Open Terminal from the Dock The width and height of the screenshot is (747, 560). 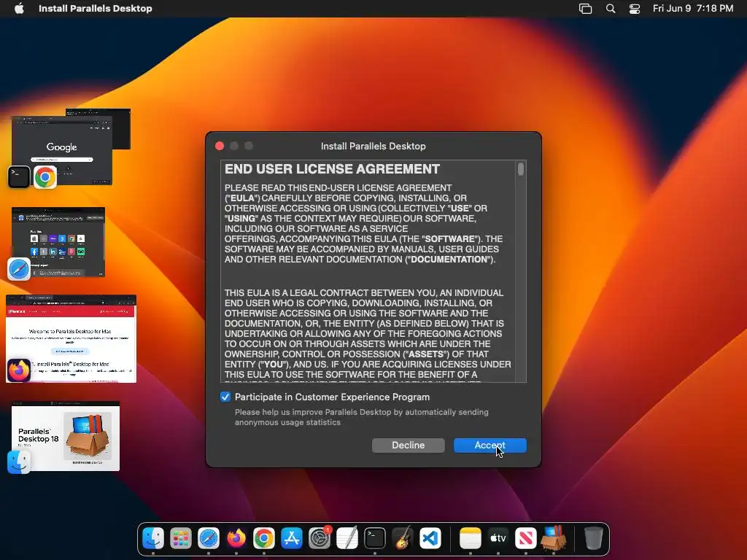coord(375,538)
